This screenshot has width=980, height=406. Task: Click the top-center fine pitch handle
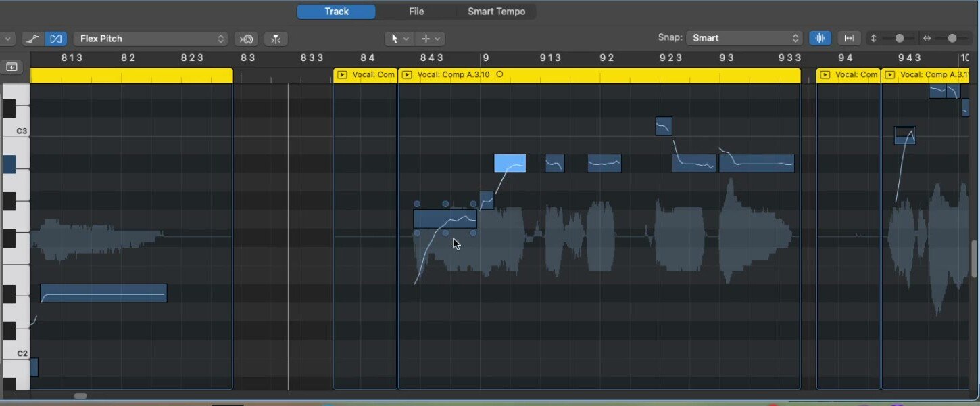[445, 204]
